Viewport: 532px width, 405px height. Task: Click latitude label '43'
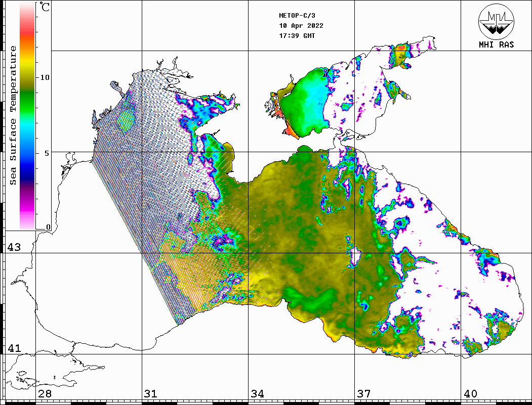pyautogui.click(x=14, y=247)
